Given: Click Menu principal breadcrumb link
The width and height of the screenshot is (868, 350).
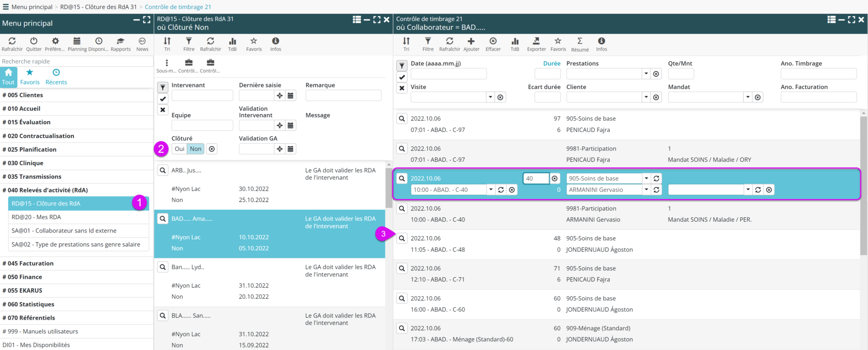Looking at the screenshot, I should pyautogui.click(x=32, y=7).
